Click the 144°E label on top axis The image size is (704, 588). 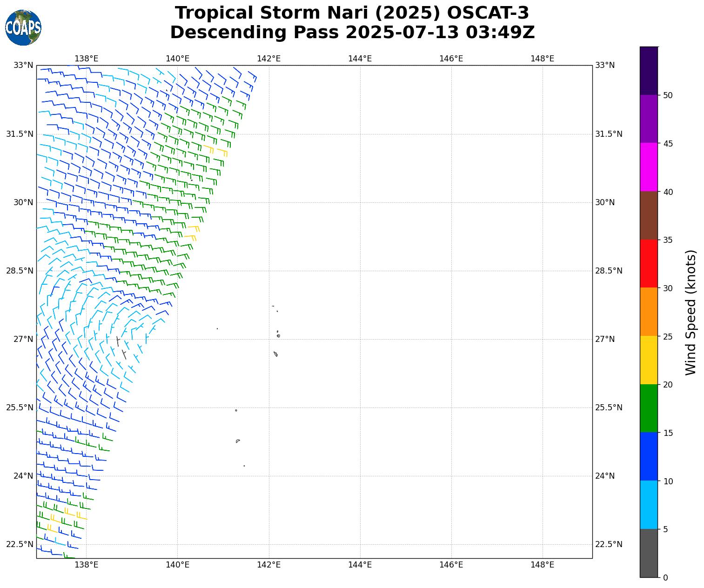tap(360, 59)
